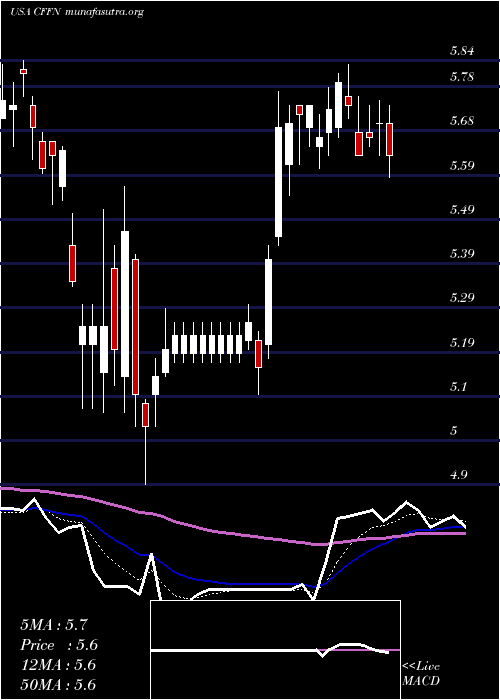Click the 5.59 price axis label

(x=462, y=166)
